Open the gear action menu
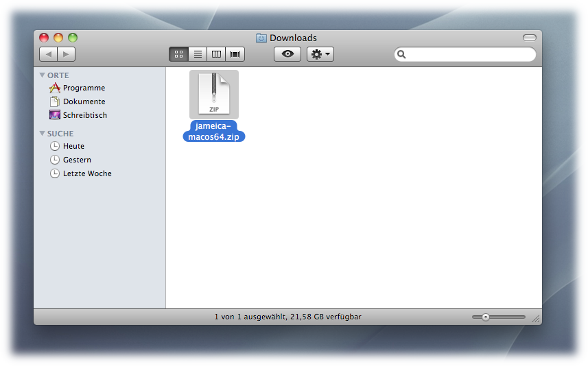 (x=320, y=54)
